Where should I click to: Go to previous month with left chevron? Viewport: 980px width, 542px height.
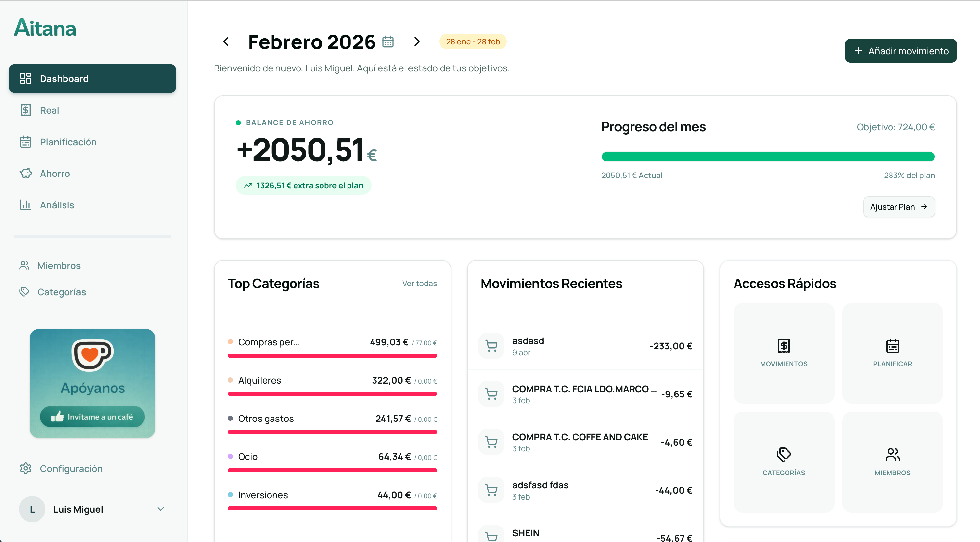coord(226,41)
